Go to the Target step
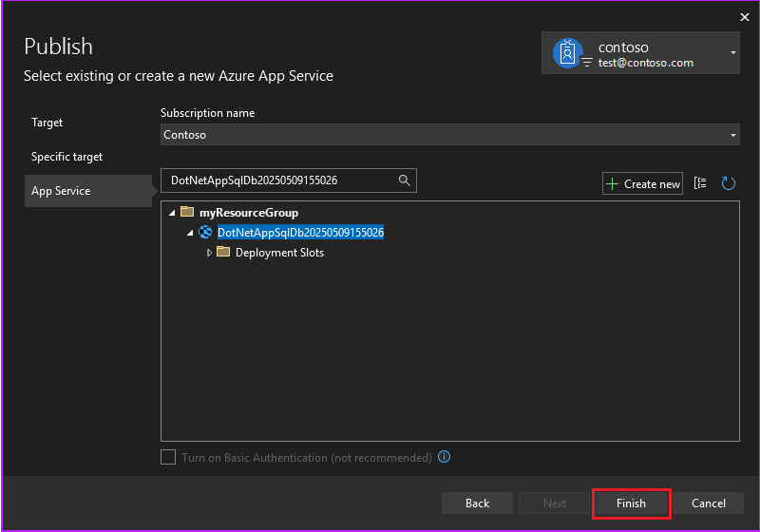Viewport: 760px width, 532px height. tap(47, 123)
